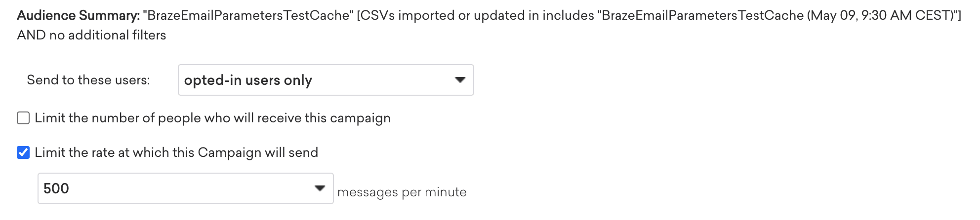The height and width of the screenshot is (220, 980).
Task: Click the 'Audience Summary:' heading
Action: click(x=78, y=16)
